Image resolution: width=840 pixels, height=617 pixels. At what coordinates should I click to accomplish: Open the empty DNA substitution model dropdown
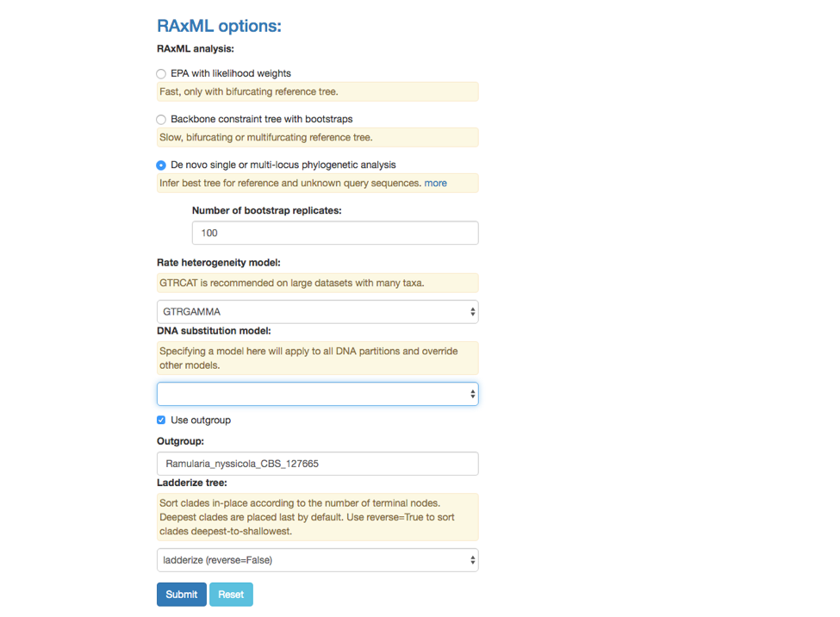pos(318,394)
